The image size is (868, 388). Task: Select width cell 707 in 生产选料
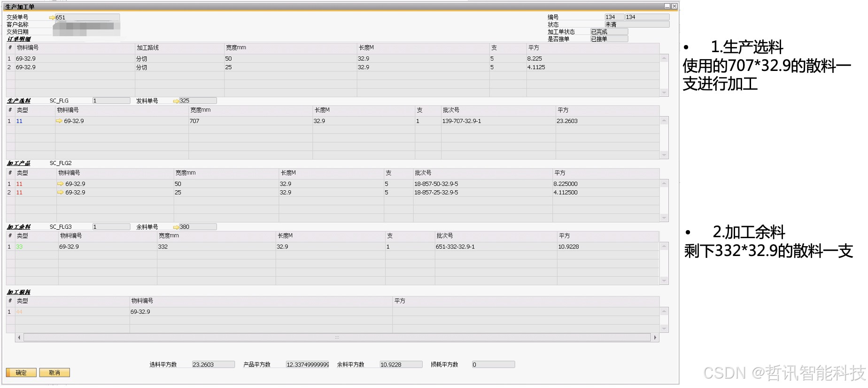coord(250,121)
